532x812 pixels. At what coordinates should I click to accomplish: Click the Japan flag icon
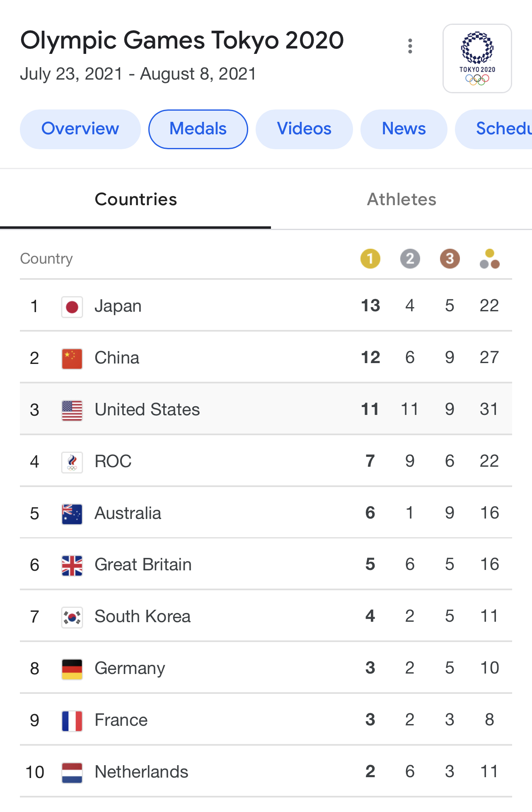click(72, 307)
